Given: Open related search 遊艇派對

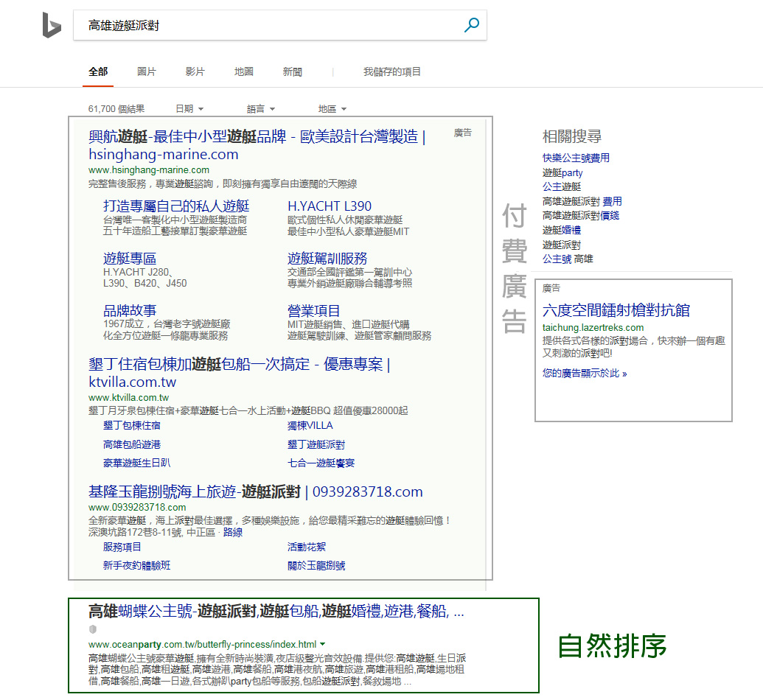Looking at the screenshot, I should pos(562,245).
